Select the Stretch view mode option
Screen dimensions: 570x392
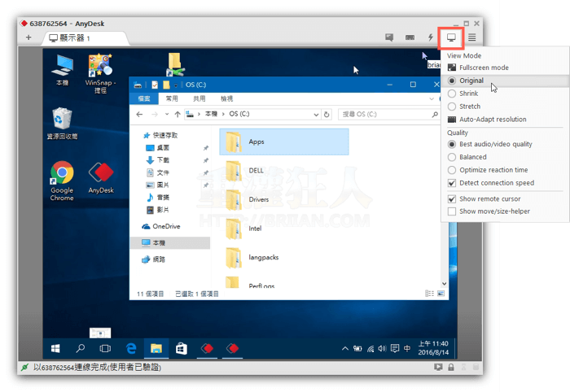pyautogui.click(x=470, y=107)
